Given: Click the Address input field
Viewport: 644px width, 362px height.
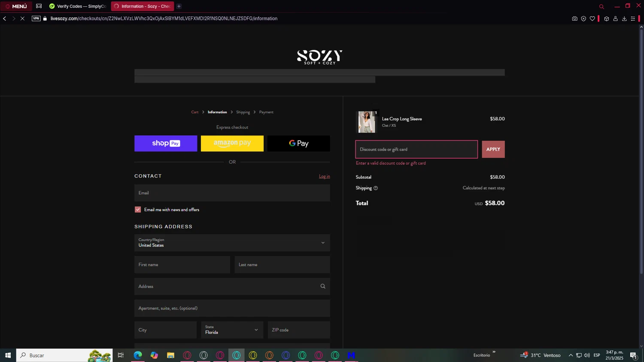Looking at the screenshot, I should click(232, 287).
